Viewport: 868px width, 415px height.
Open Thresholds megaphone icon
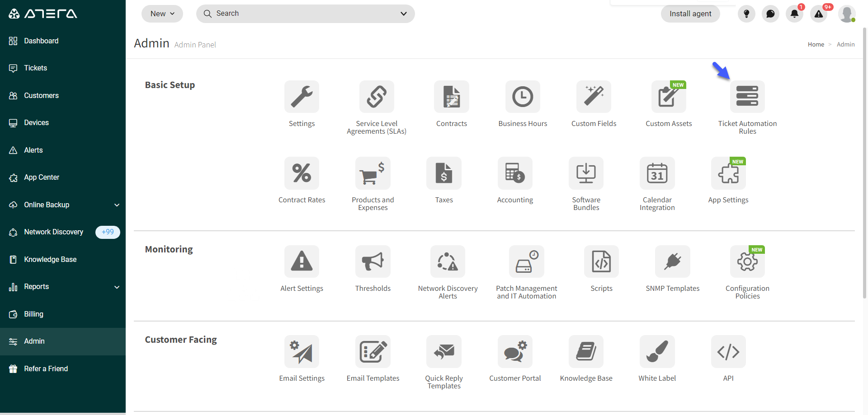[373, 261]
